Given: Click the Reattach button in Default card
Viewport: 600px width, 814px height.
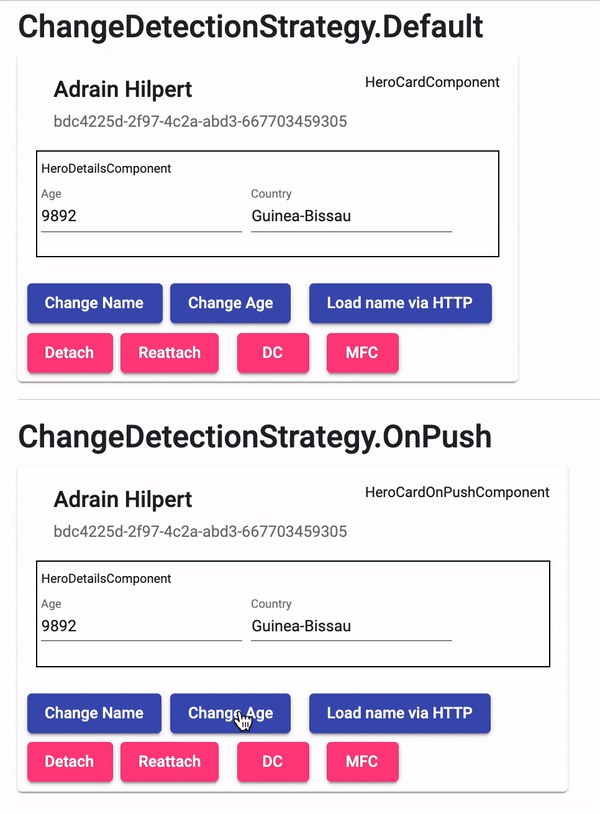Looking at the screenshot, I should coord(169,353).
